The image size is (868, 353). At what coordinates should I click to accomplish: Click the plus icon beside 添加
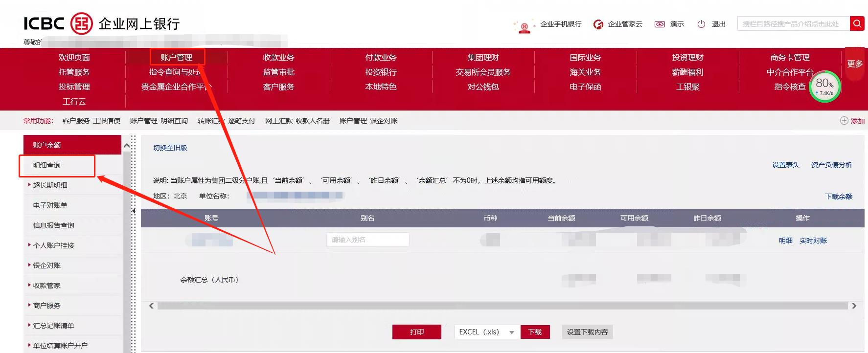tap(844, 121)
